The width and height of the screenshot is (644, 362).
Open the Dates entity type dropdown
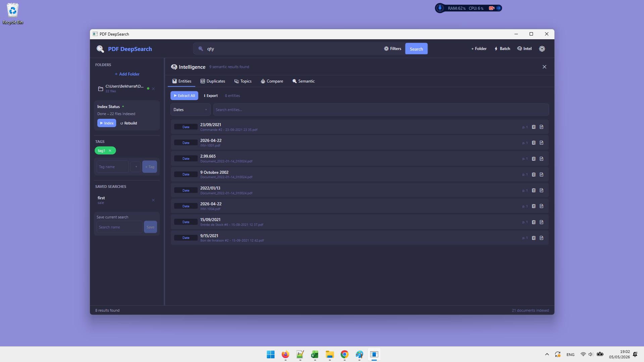[x=190, y=110]
